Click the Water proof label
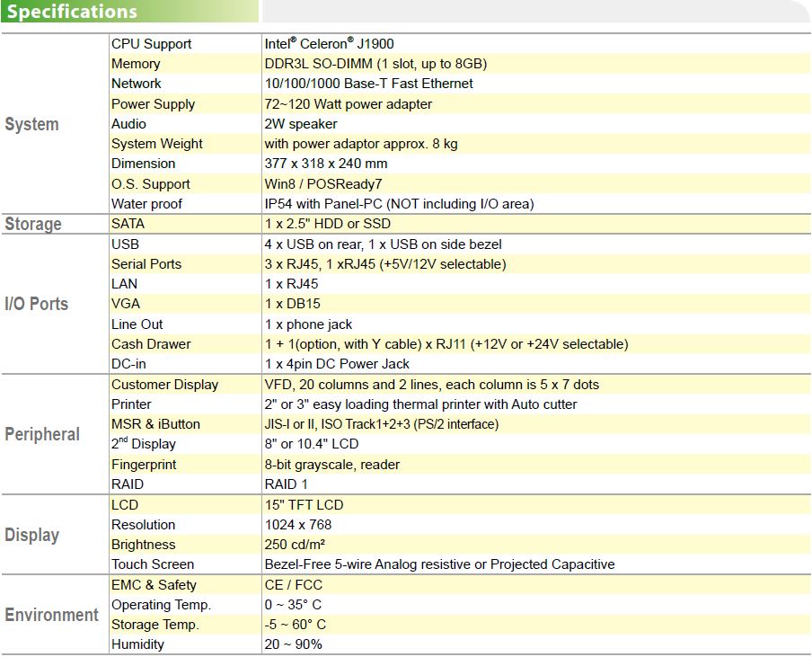The height and width of the screenshot is (657, 812). click(146, 204)
